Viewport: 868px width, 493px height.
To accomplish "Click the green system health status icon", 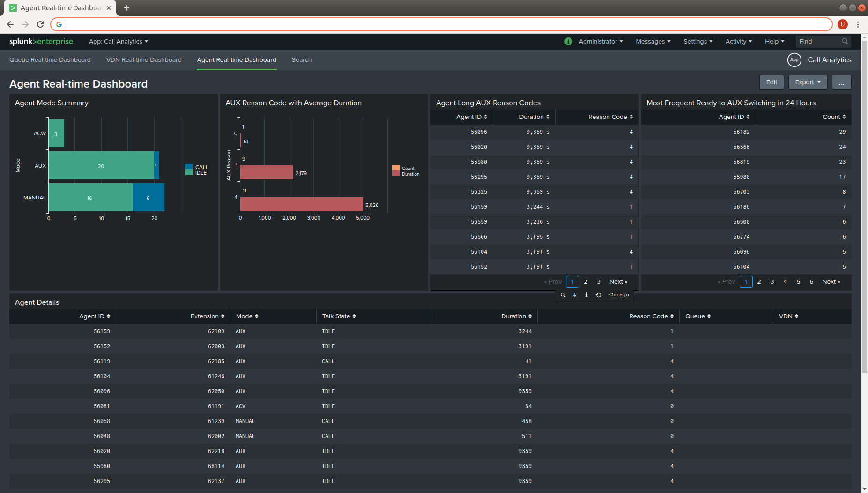I will tap(568, 42).
